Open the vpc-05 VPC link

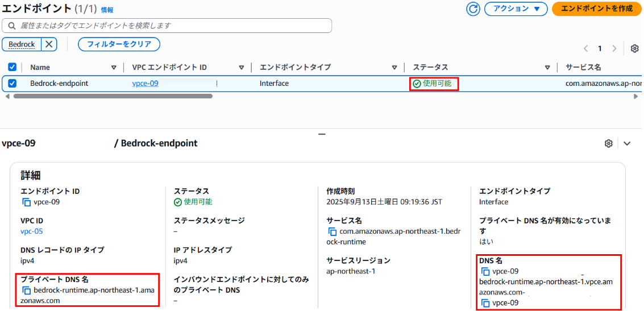[x=32, y=231]
